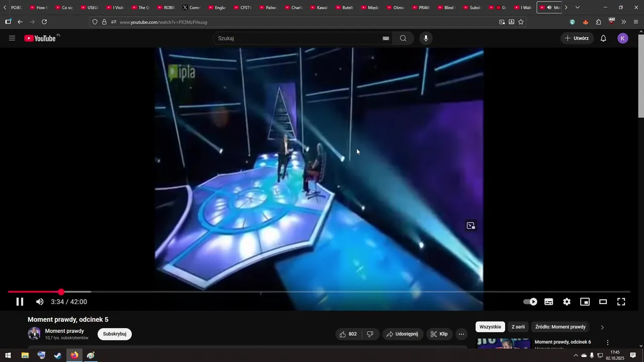Open the Moment prawdy, odcinek 6 title
644x362 pixels.
pos(562,342)
